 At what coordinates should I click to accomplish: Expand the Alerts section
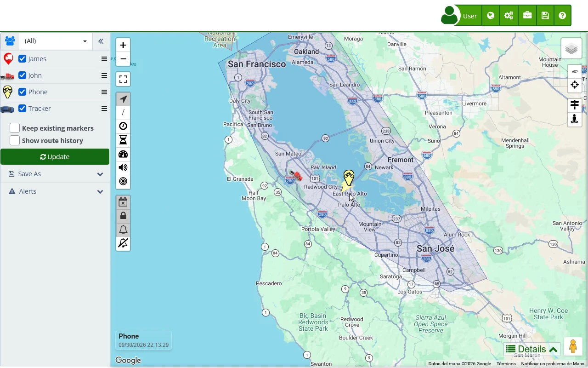(x=55, y=191)
